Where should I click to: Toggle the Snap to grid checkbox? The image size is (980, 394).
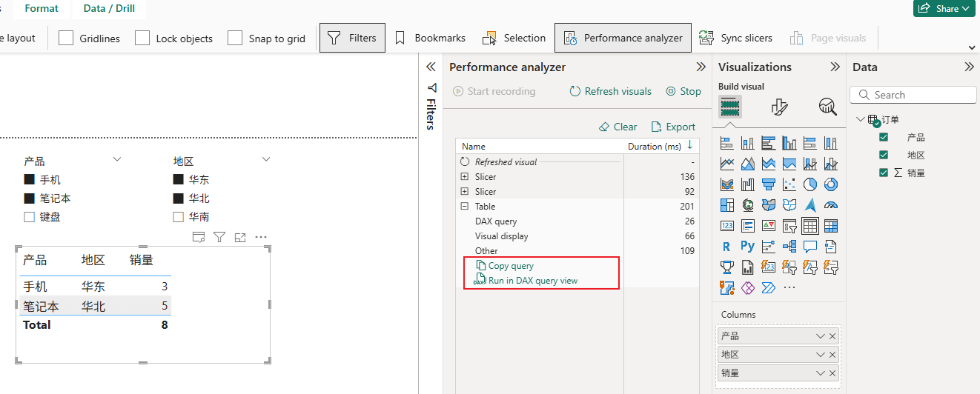(235, 38)
